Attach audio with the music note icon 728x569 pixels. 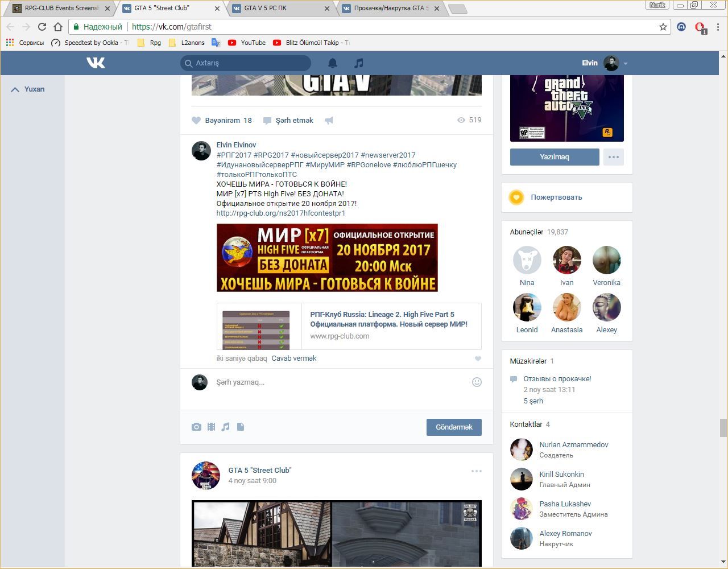[x=226, y=427]
